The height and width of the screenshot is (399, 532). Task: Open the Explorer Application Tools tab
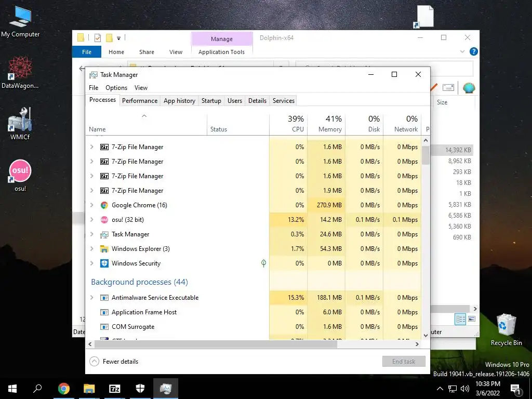221,52
